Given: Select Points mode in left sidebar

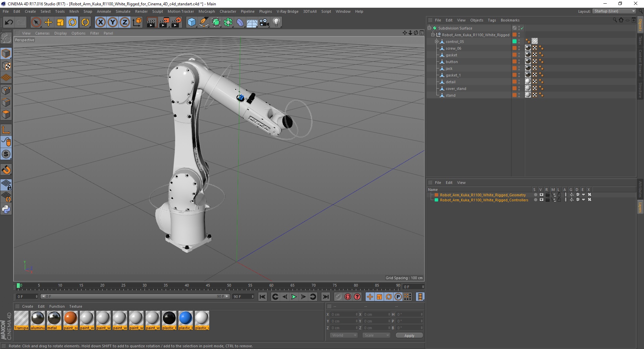Looking at the screenshot, I should point(6,90).
